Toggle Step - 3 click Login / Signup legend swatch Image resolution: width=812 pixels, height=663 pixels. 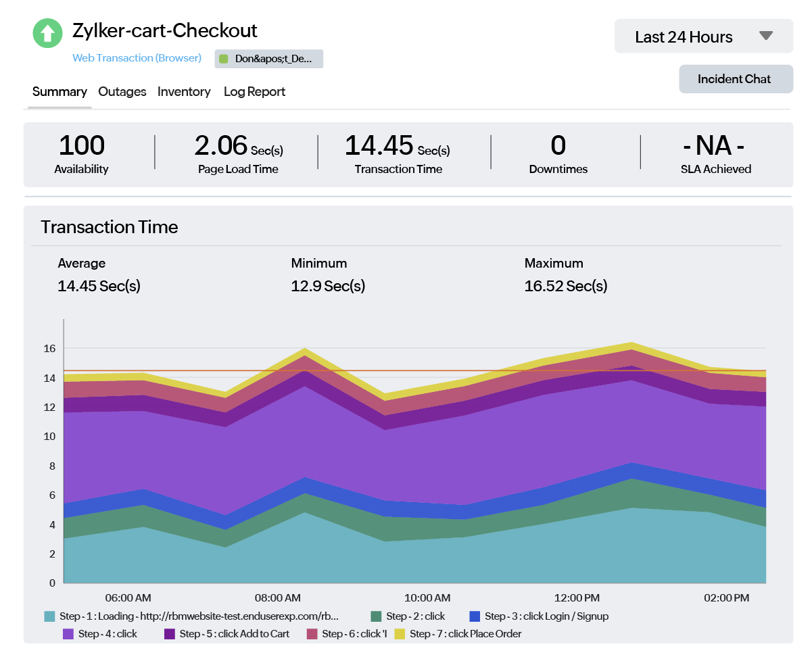tap(475, 616)
